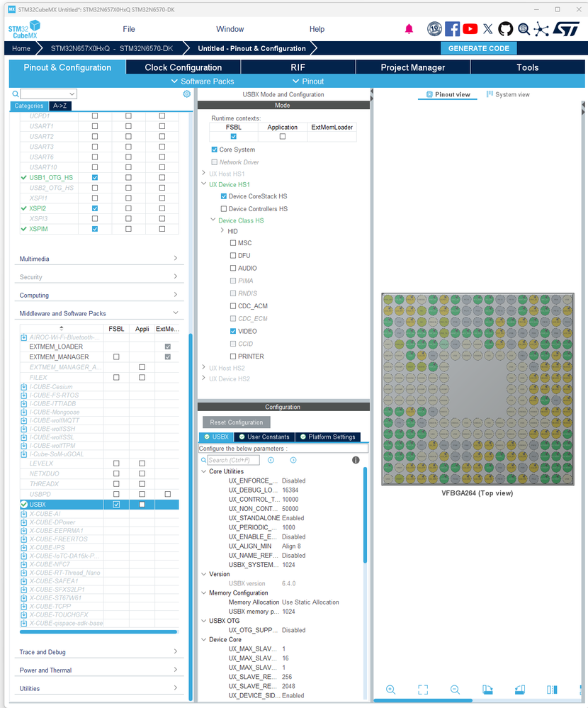Enable the PRINTER device class checkbox
The width and height of the screenshot is (588, 708).
tap(233, 356)
